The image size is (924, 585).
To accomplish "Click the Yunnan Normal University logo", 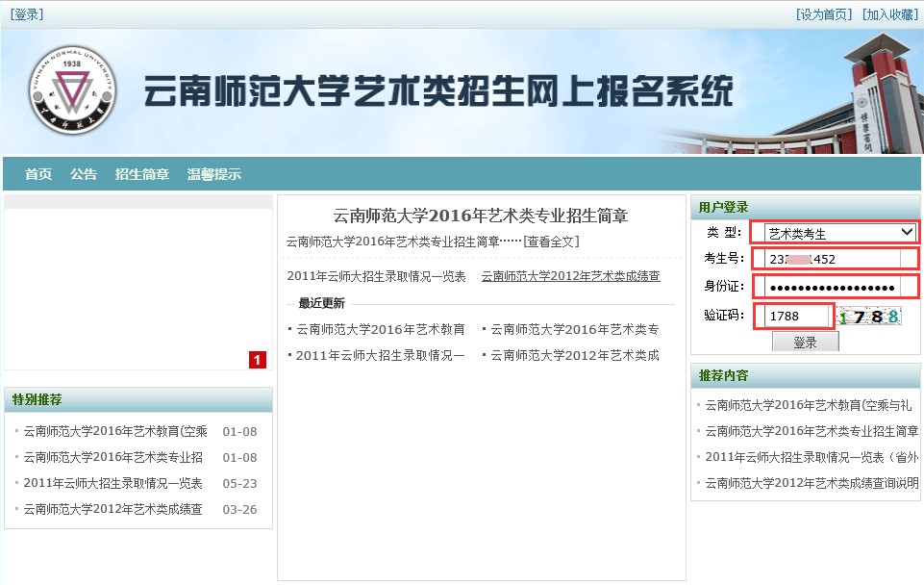I will coord(70,91).
